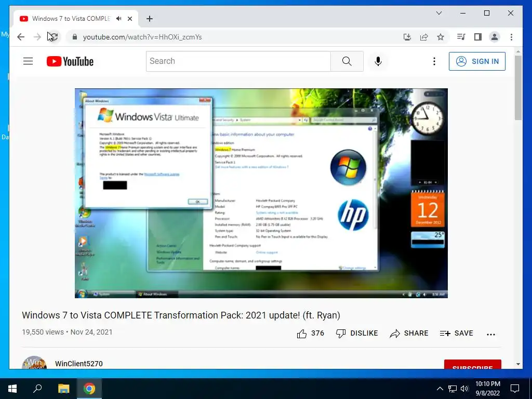532x399 pixels.
Task: Click the DISLIKE button
Action: coord(356,334)
